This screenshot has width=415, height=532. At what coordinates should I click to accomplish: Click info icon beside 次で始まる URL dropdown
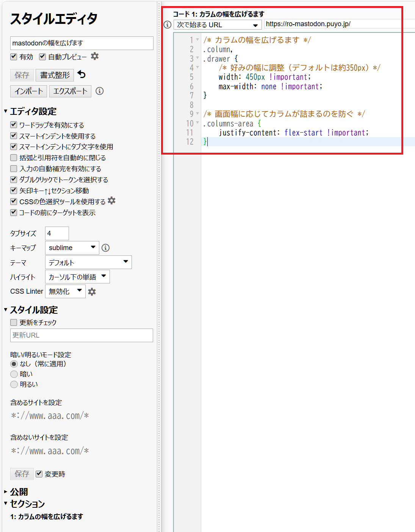(168, 25)
